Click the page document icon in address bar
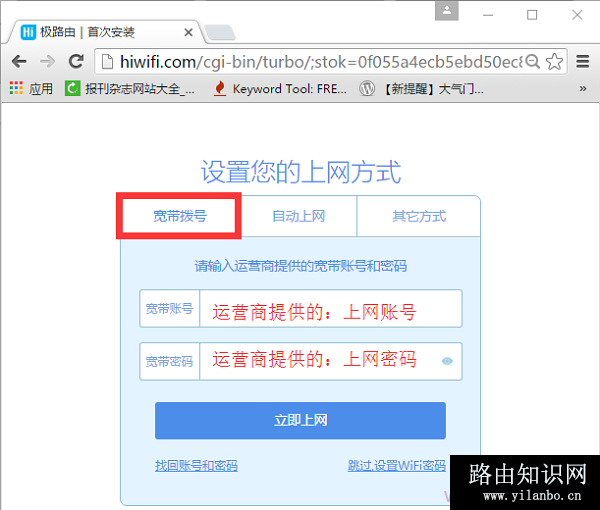 point(108,62)
